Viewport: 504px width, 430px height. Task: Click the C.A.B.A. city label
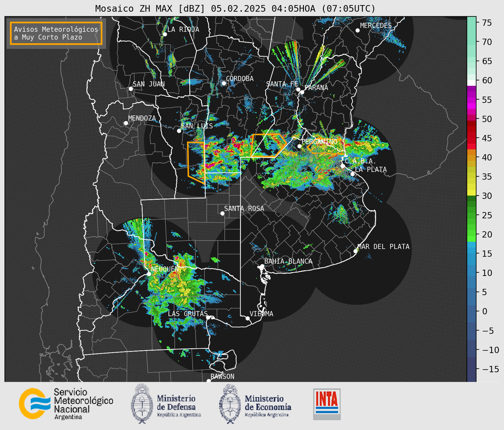tap(361, 161)
